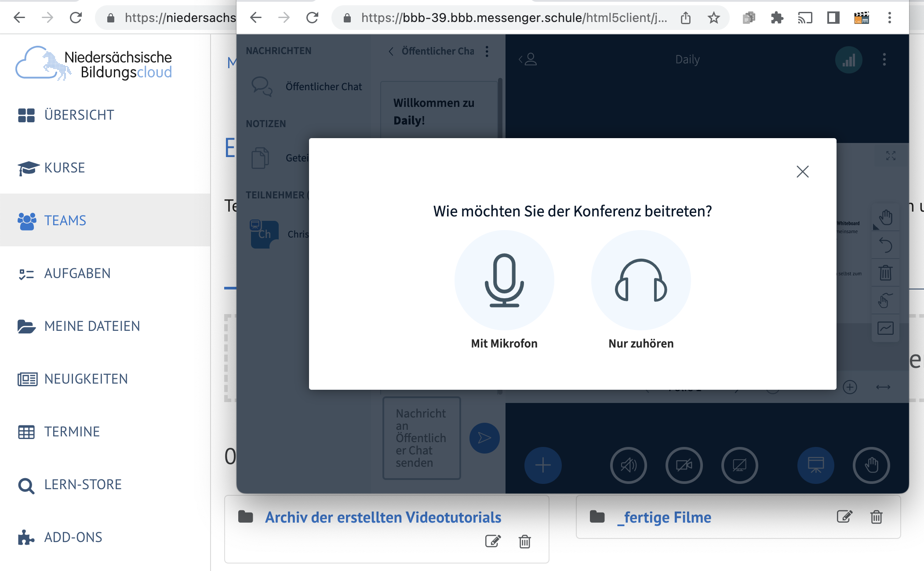Click the Undo annotation icon
Screen dimensions: 924x571
[x=885, y=245]
